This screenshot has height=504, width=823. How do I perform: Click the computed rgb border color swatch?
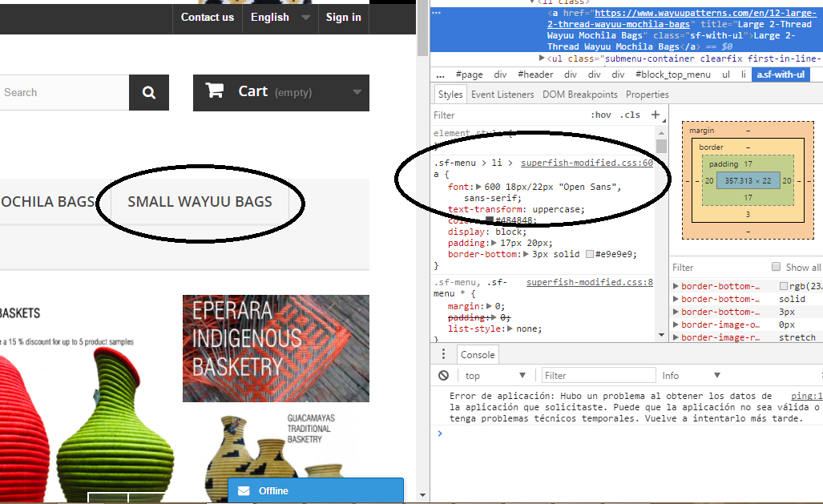[784, 286]
